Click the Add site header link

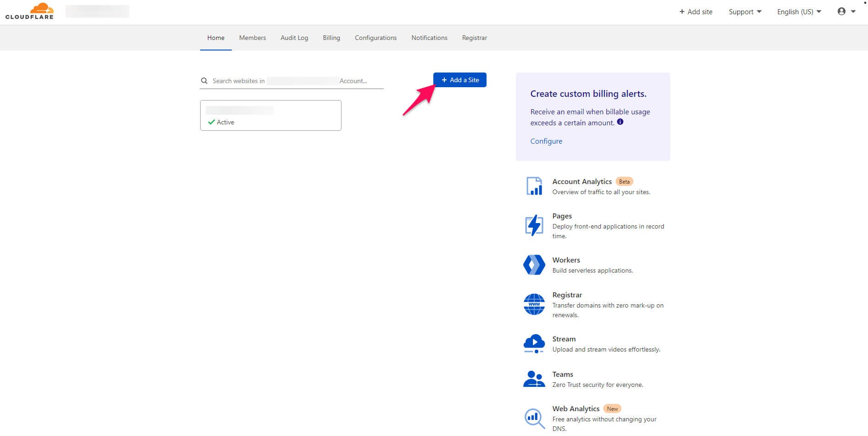695,11
